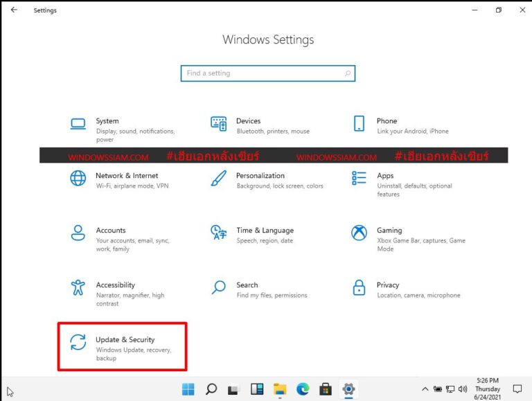Click 'Find my files, permissions' description

[x=272, y=295]
